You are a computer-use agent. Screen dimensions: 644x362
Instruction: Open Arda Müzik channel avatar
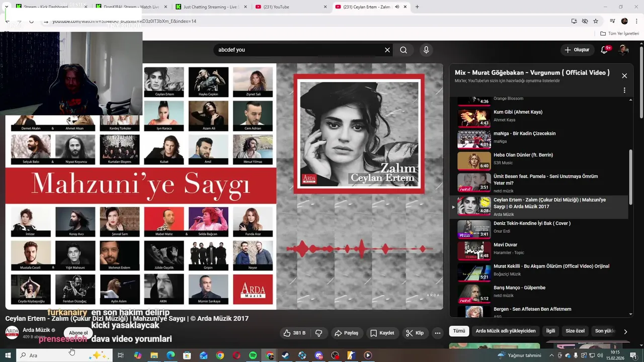click(12, 333)
